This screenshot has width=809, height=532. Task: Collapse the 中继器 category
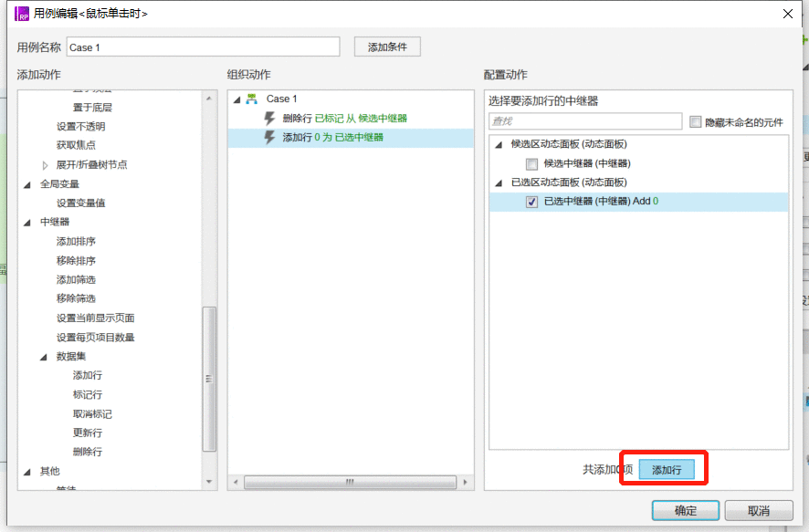(x=27, y=223)
